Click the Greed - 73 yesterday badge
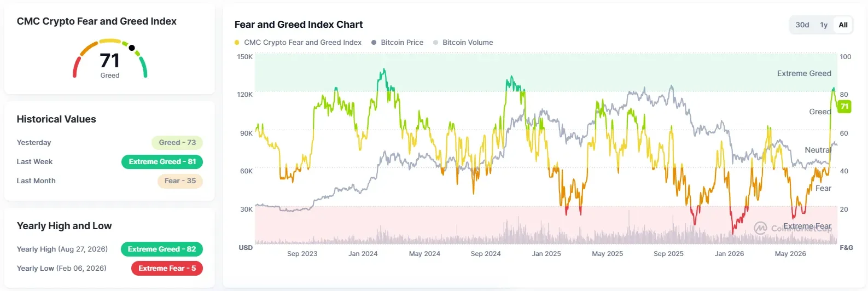Screen dimensions: 868x291 point(177,143)
